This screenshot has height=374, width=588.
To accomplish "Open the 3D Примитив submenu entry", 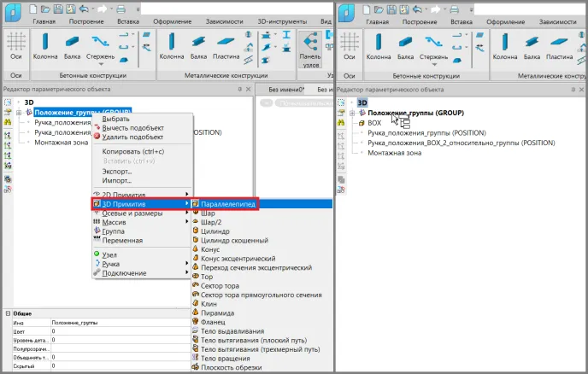I will (x=124, y=204).
